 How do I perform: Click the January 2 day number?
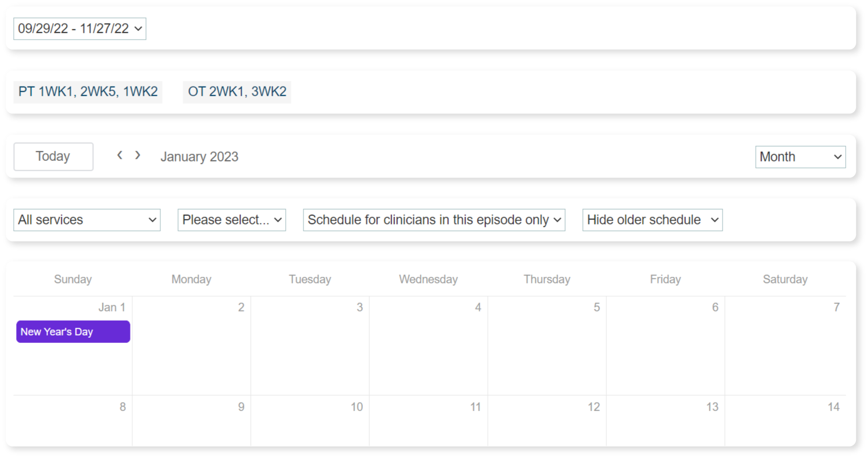(241, 307)
